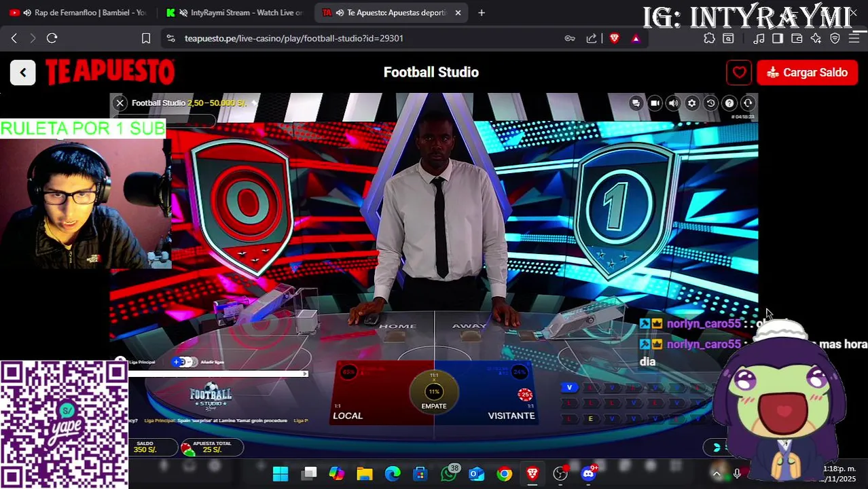The width and height of the screenshot is (868, 489).
Task: Open Brave Wallet icon
Action: coord(797,38)
